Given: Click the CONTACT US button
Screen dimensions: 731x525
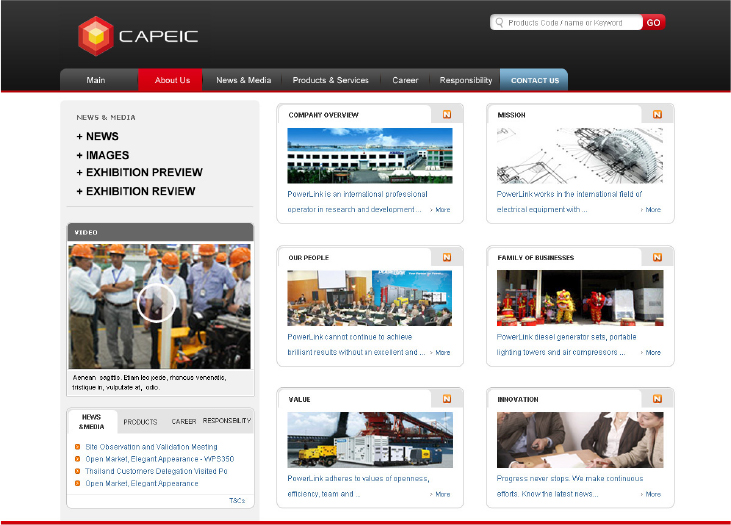Looking at the screenshot, I should click(534, 80).
